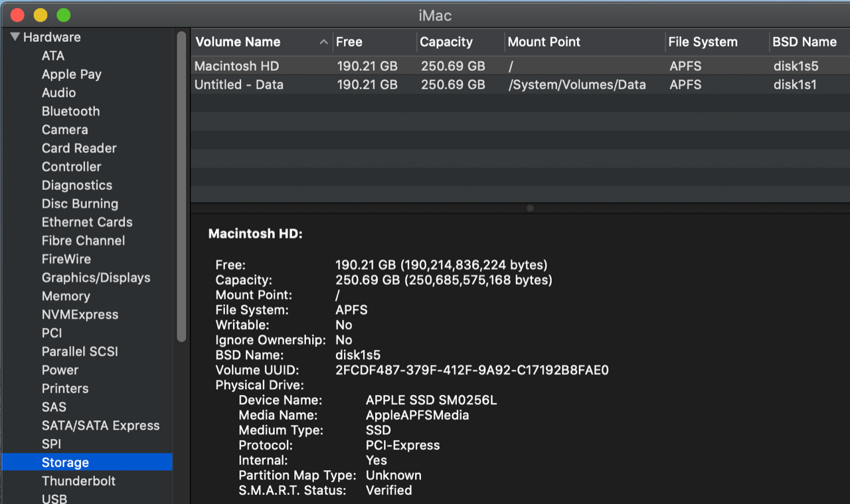The image size is (850, 504).
Task: Open SATA/SATA Express details
Action: 101,426
